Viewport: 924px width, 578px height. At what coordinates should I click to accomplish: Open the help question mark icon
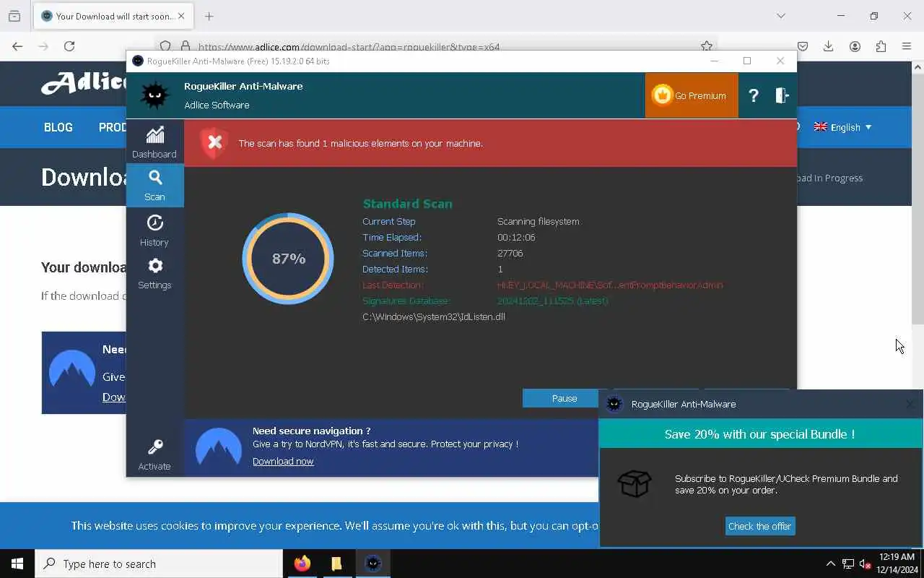(754, 95)
